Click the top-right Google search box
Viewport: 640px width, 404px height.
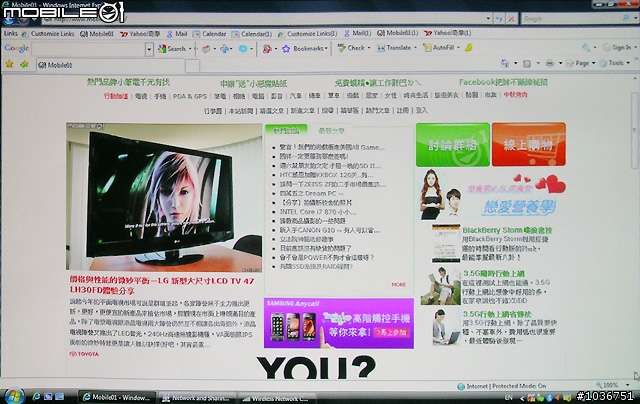(571, 19)
